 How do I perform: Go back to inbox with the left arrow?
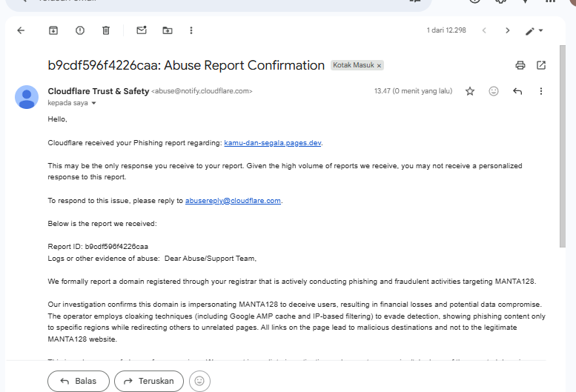pyautogui.click(x=21, y=30)
